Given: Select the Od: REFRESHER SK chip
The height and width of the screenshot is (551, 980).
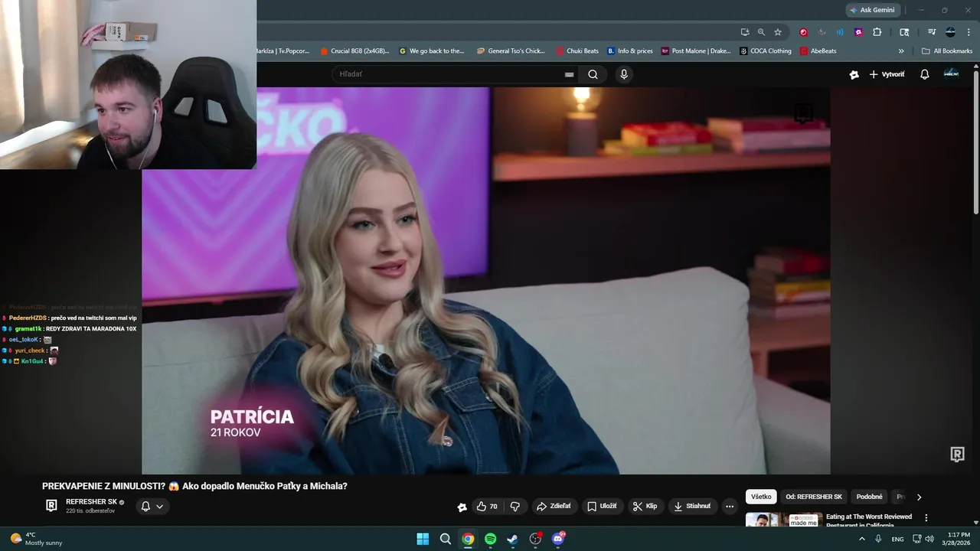Looking at the screenshot, I should click(814, 497).
